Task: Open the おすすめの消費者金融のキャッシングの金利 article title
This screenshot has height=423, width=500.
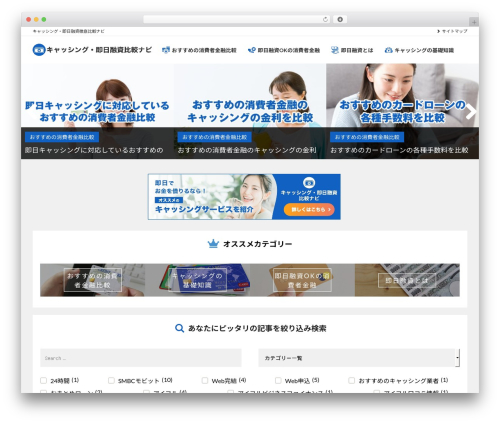Action: click(x=247, y=150)
